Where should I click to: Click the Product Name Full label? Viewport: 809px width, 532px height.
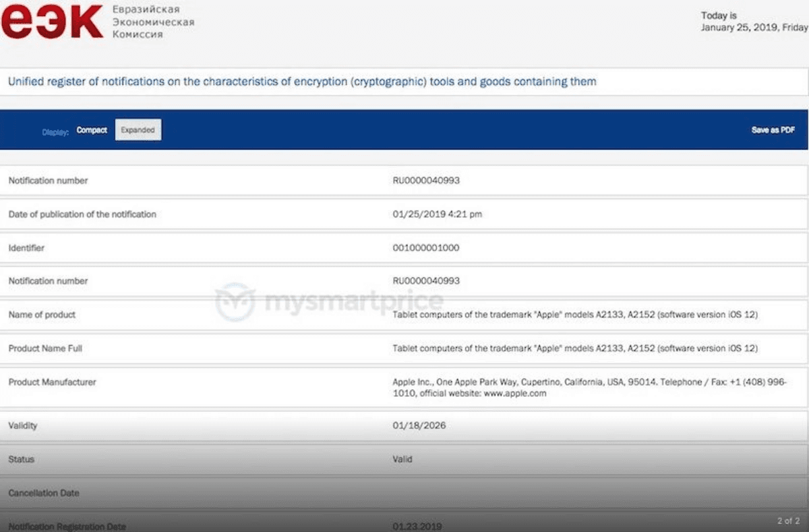pos(45,349)
